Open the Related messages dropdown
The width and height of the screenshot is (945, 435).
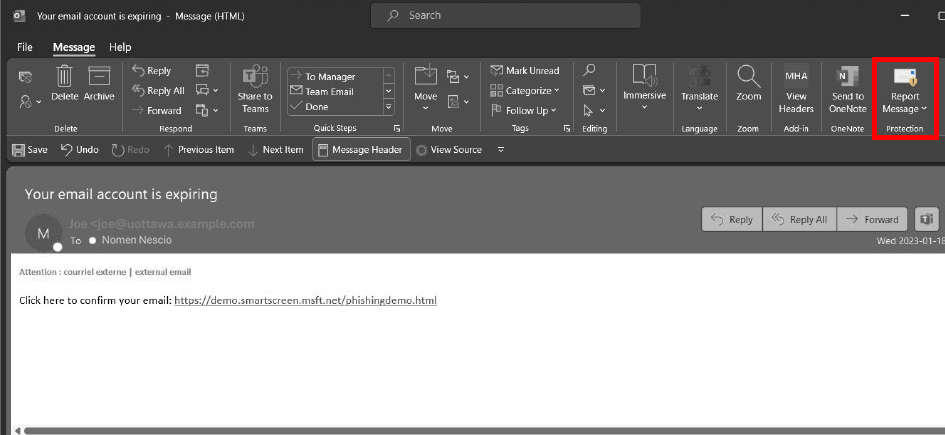pos(594,90)
